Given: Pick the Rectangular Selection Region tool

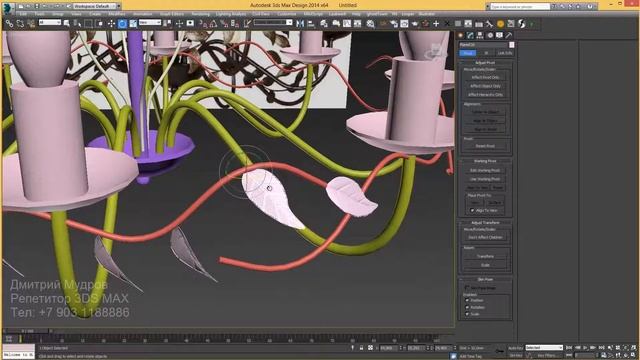Looking at the screenshot, I should 88,24.
